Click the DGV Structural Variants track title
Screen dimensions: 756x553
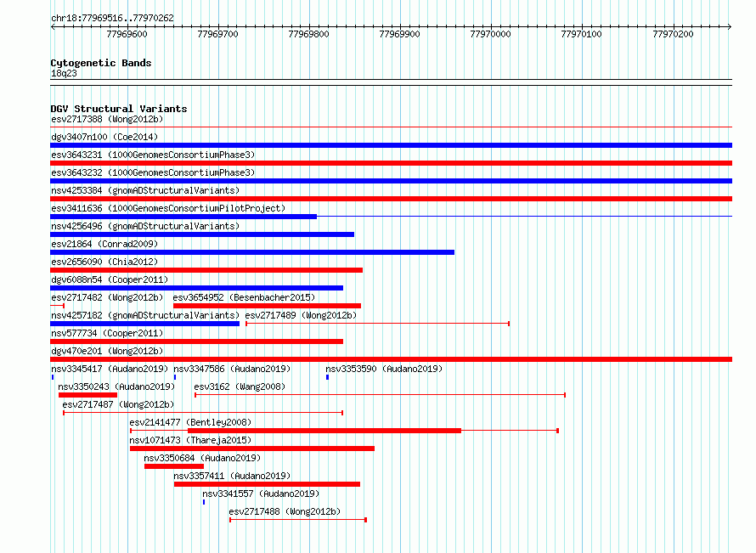[x=119, y=109]
